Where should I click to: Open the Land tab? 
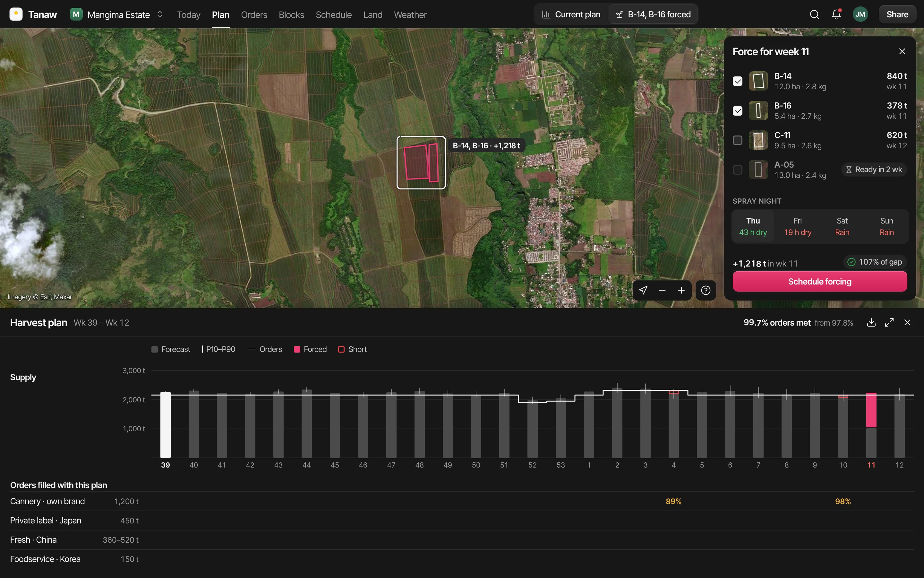point(373,14)
